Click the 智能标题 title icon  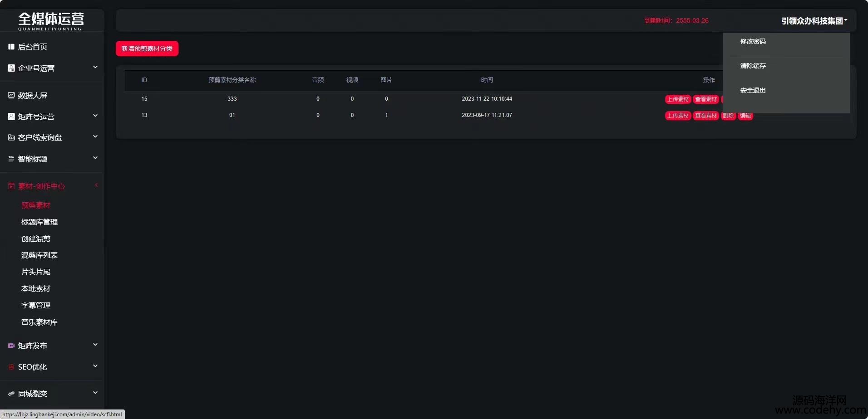click(x=11, y=159)
